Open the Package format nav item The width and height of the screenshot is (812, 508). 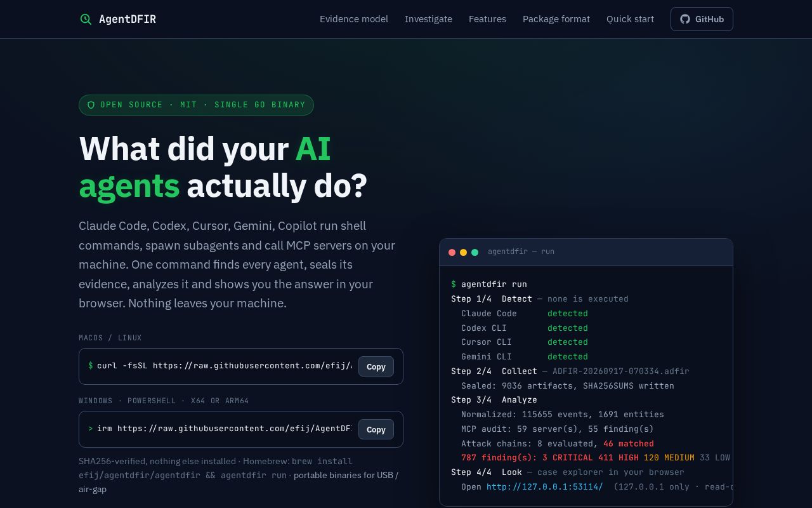pos(556,19)
